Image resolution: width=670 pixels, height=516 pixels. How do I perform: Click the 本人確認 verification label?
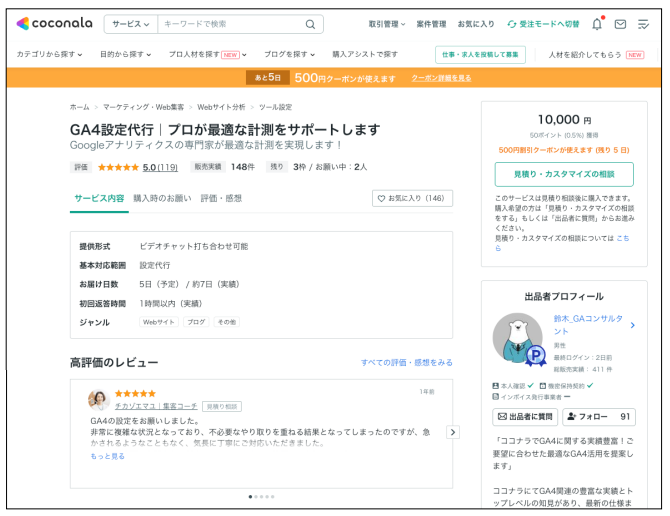tap(513, 386)
